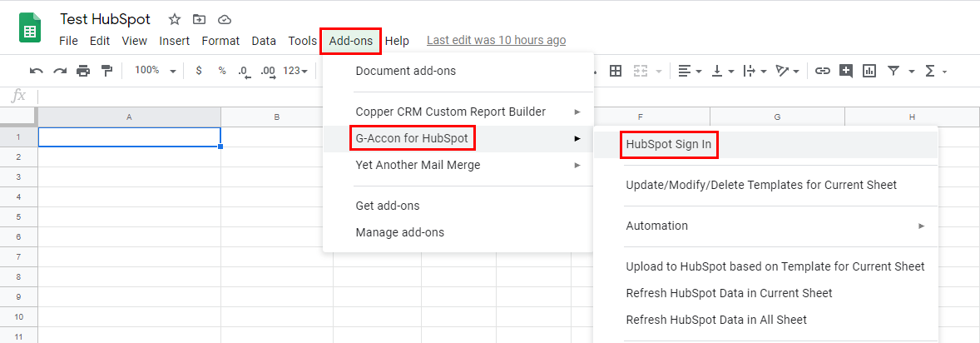
Task: Click the Undo arrow icon
Action: 37,71
